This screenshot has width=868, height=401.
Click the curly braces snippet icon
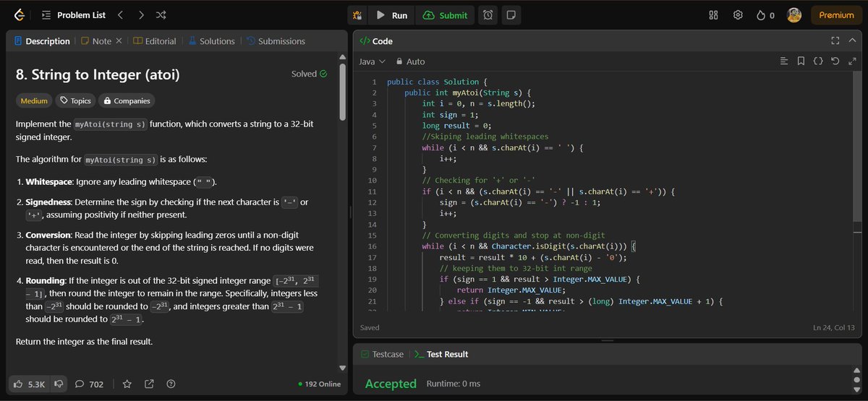(x=818, y=61)
